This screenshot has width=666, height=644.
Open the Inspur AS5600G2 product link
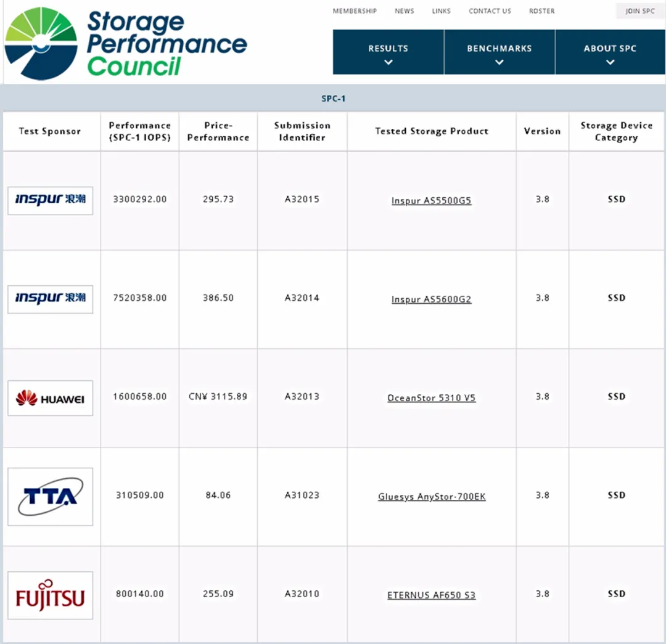pyautogui.click(x=431, y=300)
